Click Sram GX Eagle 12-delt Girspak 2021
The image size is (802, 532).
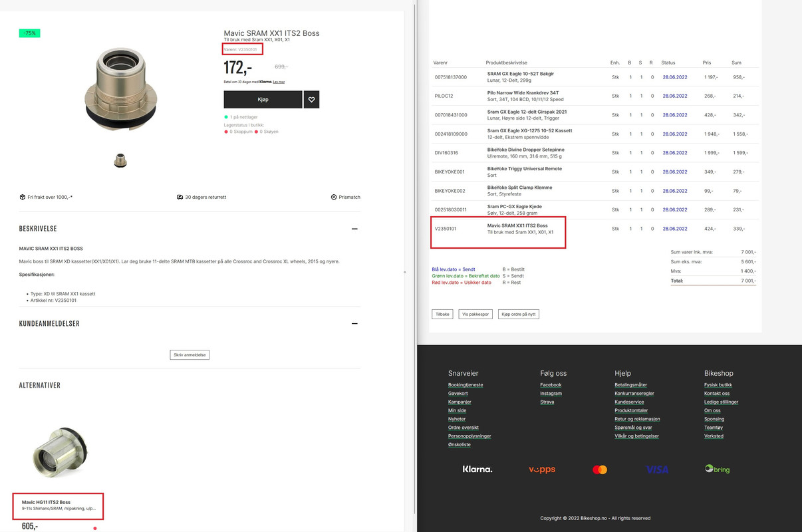(527, 112)
